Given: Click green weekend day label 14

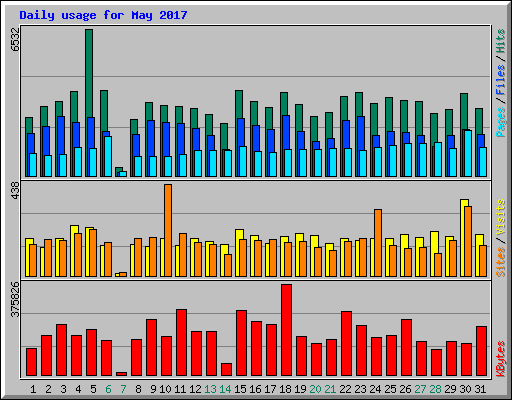Looking at the screenshot, I should click(x=225, y=389).
